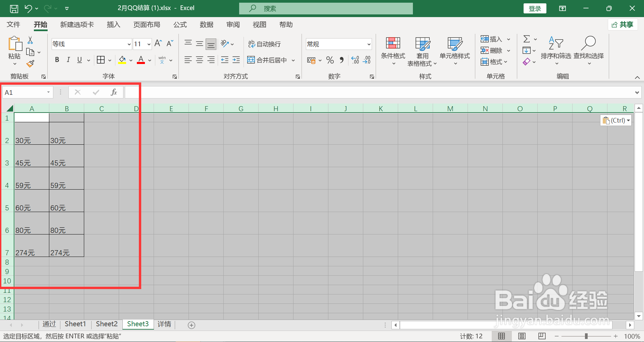Viewport: 644px width, 342px height.
Task: Click the AutoSum sigma icon
Action: tap(527, 39)
